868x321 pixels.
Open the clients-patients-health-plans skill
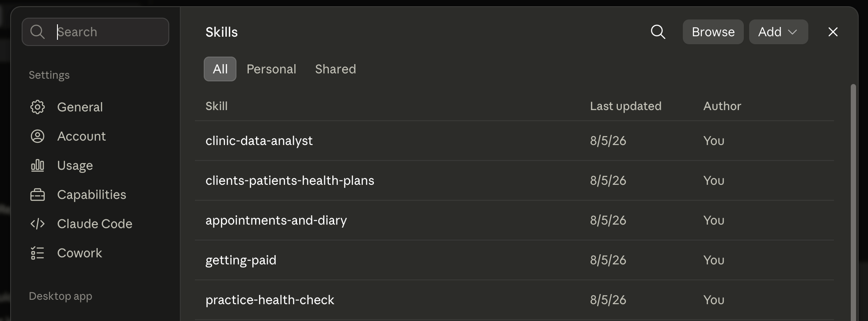(x=514, y=180)
